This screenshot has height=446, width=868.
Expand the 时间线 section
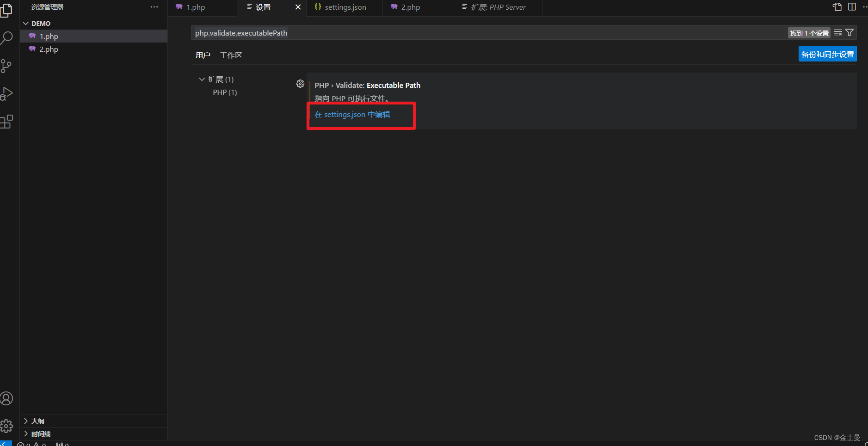[x=93, y=434]
